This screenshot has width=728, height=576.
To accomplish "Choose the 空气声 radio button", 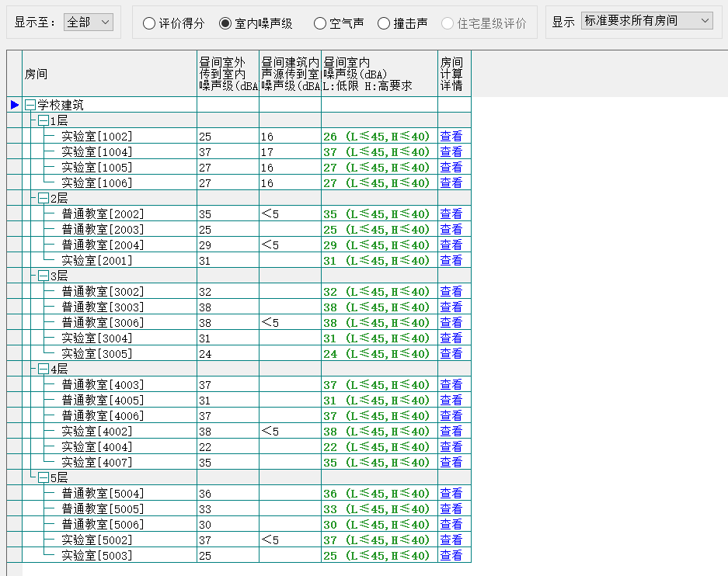I will pyautogui.click(x=320, y=24).
